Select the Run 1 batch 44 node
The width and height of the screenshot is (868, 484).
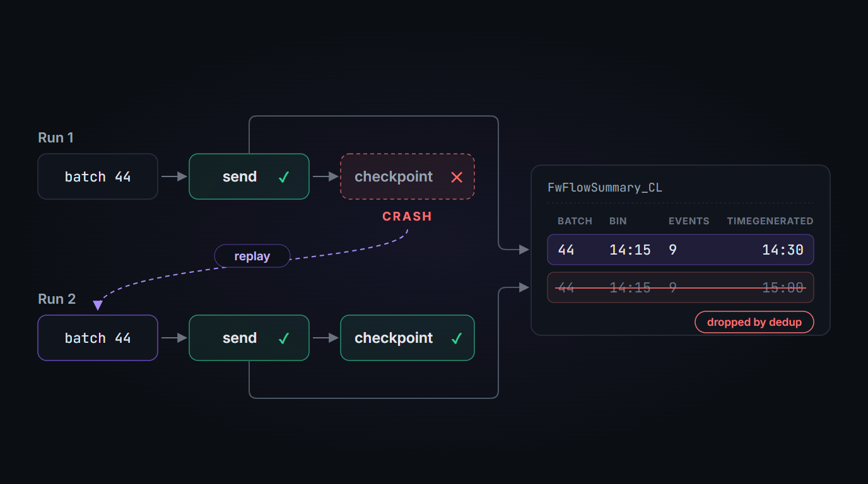[98, 176]
